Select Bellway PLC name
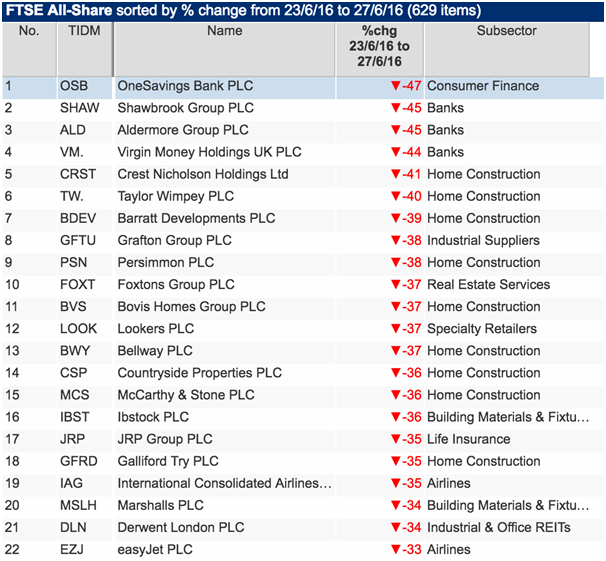 (155, 351)
